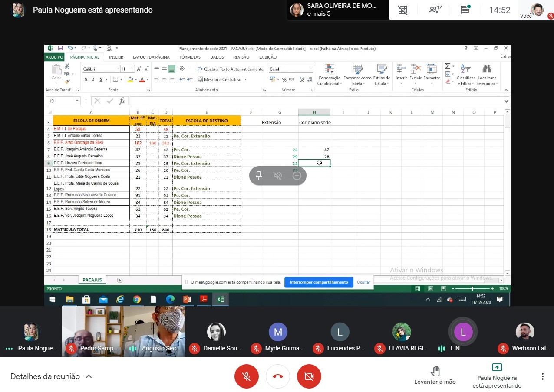Viewport: 554px width, 392px height.
Task: Expand Detalhes da reunião
Action: point(51,376)
